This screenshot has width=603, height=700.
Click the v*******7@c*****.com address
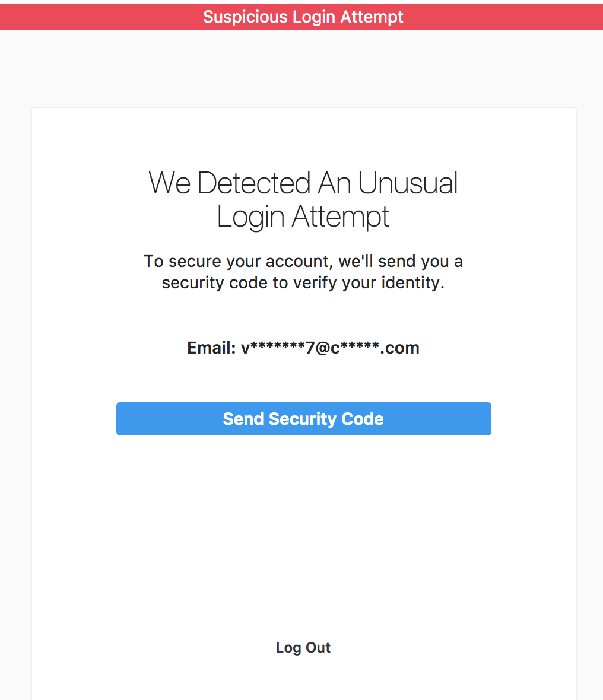pos(330,348)
